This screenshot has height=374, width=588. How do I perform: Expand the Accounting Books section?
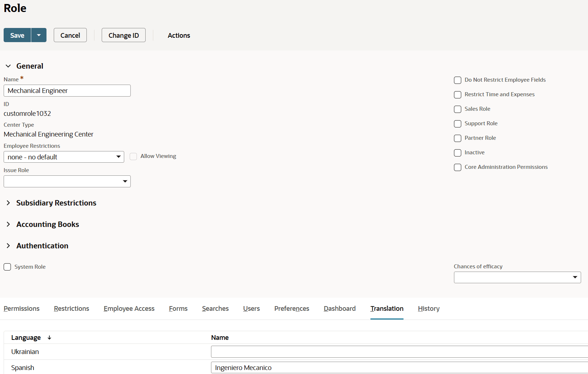(x=8, y=224)
